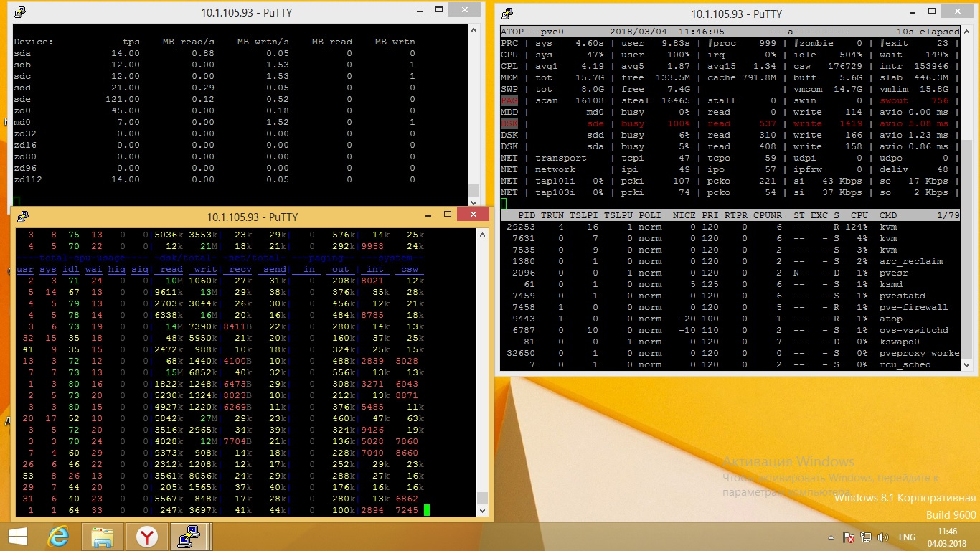Viewport: 980px width, 551px height.
Task: Open File Explorer from the taskbar
Action: [x=103, y=536]
